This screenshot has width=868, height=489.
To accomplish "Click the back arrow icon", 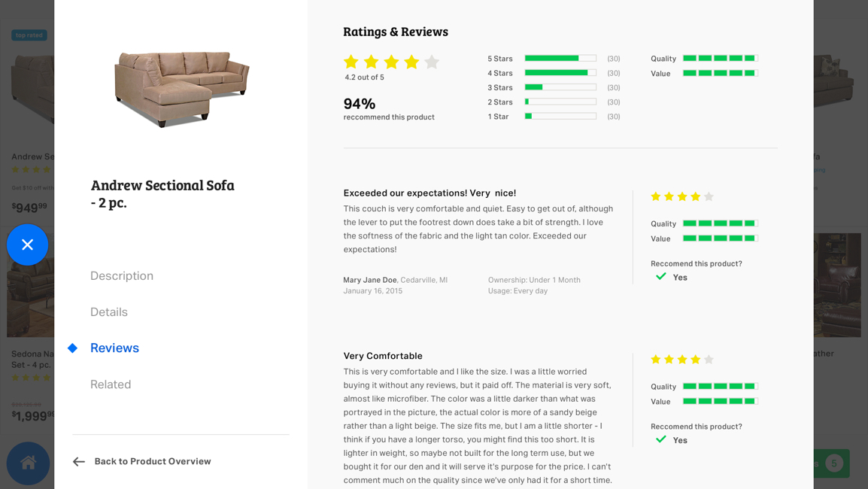I will click(x=79, y=462).
